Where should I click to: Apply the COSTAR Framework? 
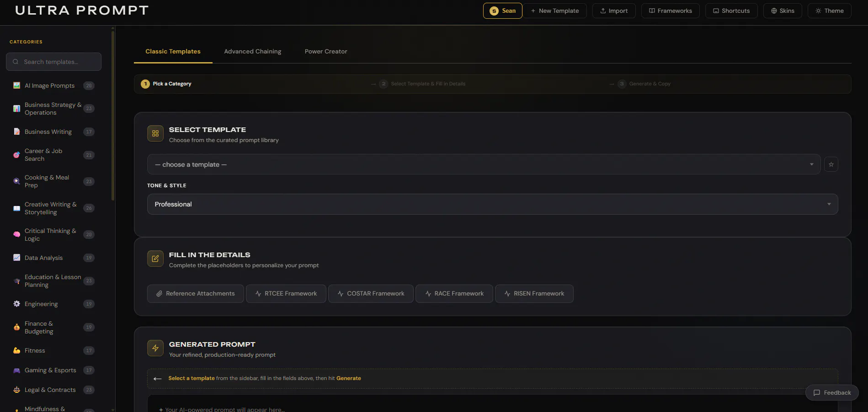tap(371, 294)
